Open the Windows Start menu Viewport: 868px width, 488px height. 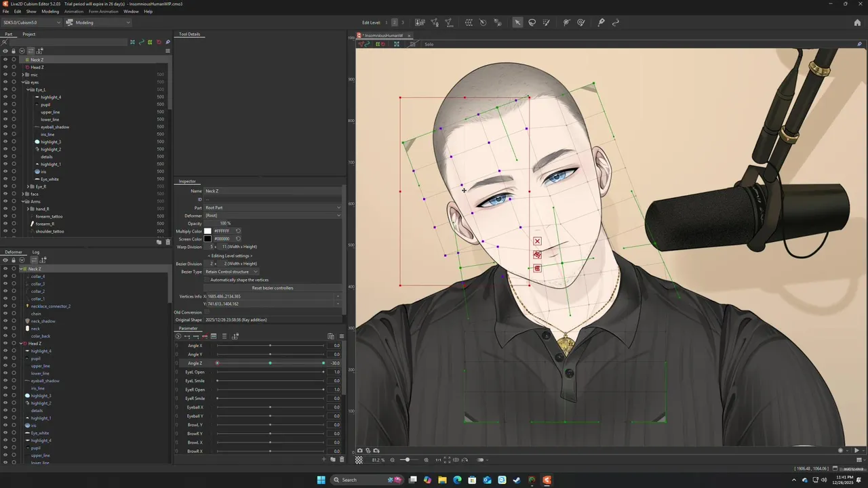(x=321, y=480)
